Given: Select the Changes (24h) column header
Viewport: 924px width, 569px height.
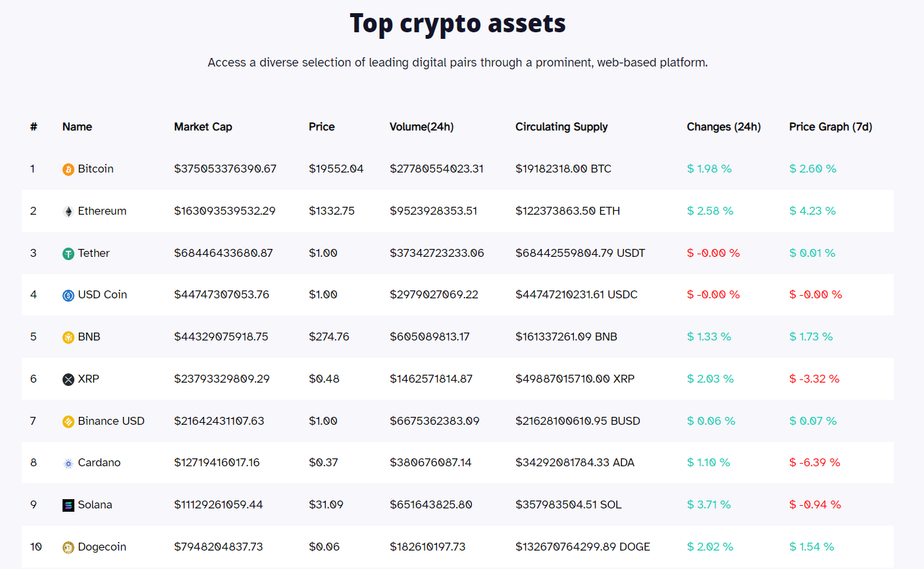Looking at the screenshot, I should pyautogui.click(x=724, y=126).
